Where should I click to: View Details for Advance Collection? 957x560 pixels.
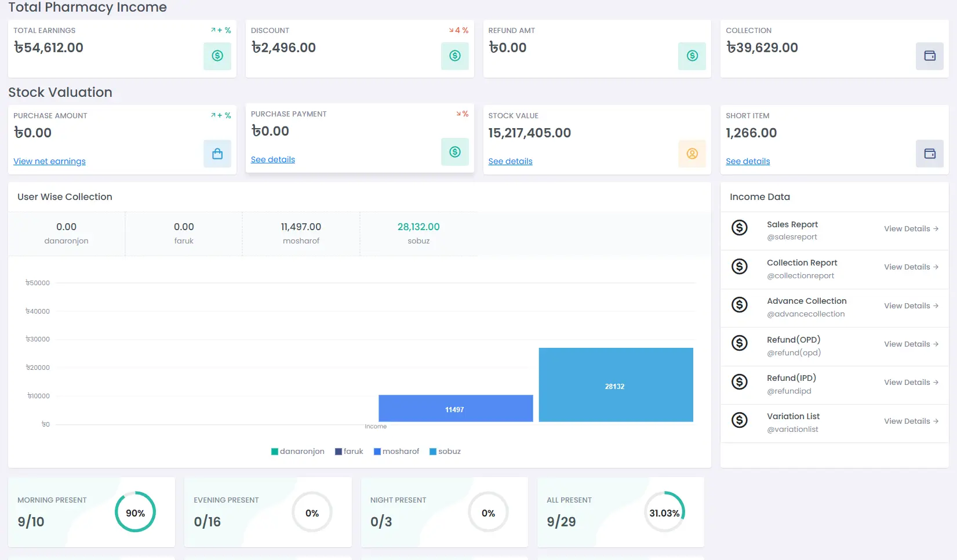pos(911,306)
